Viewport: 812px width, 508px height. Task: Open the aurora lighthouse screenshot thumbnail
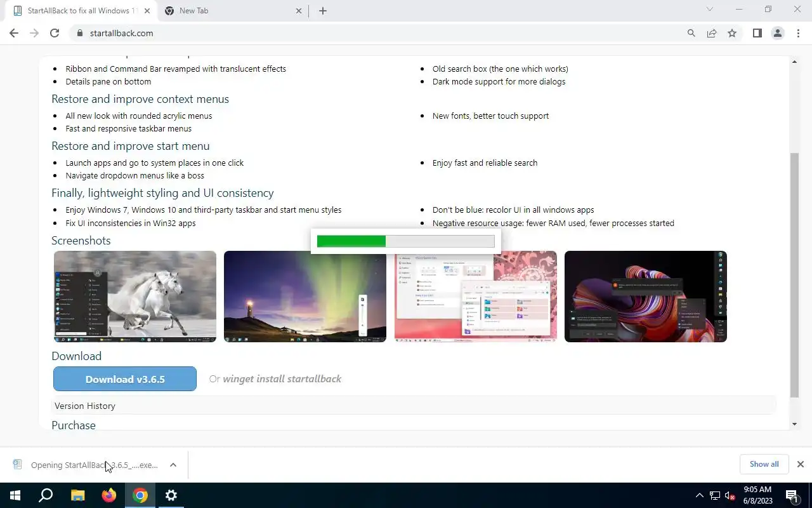(x=305, y=297)
